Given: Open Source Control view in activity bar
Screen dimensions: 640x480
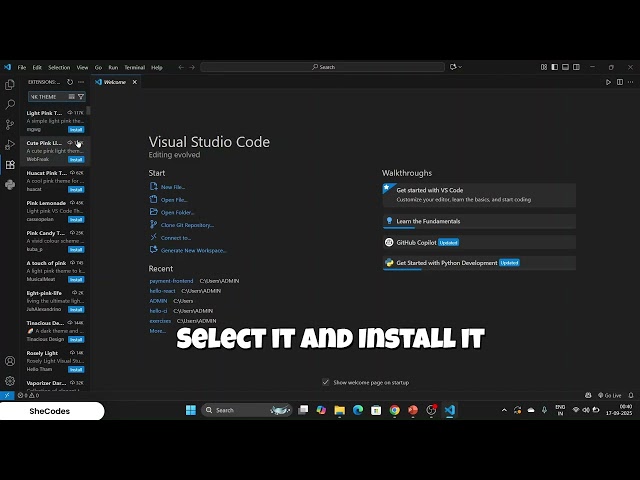Looking at the screenshot, I should (10, 124).
